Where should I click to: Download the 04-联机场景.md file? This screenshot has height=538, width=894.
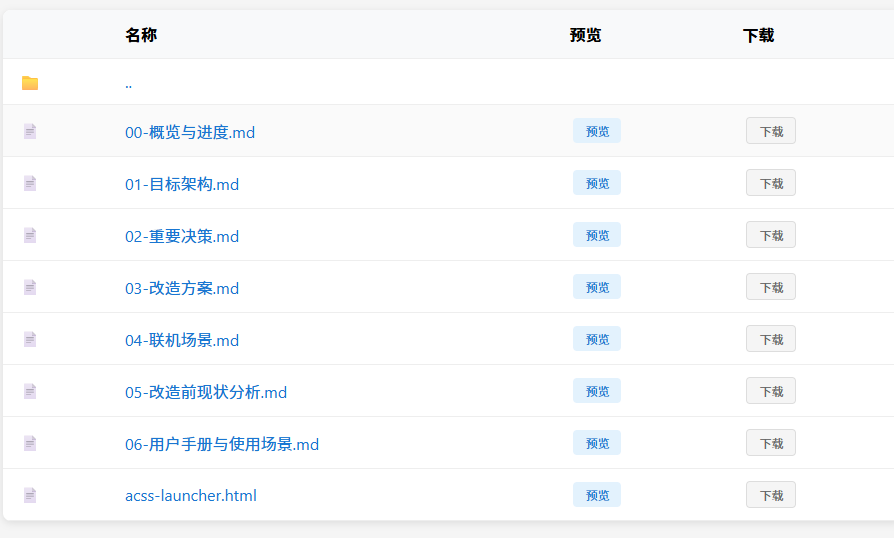(771, 339)
